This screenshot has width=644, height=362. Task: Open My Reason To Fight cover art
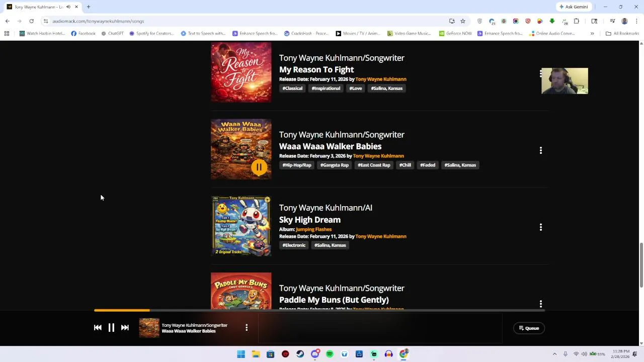pyautogui.click(x=241, y=72)
